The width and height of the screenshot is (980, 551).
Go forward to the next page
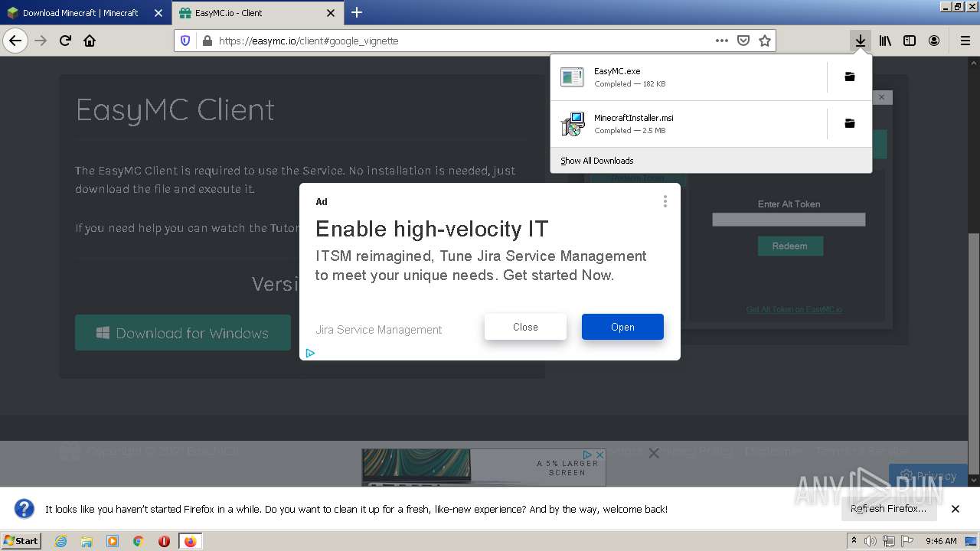click(41, 41)
